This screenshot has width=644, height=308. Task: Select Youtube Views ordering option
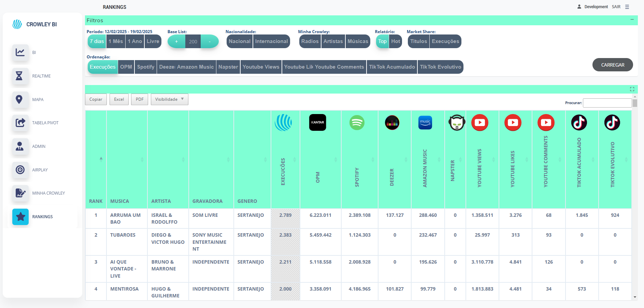click(x=261, y=67)
